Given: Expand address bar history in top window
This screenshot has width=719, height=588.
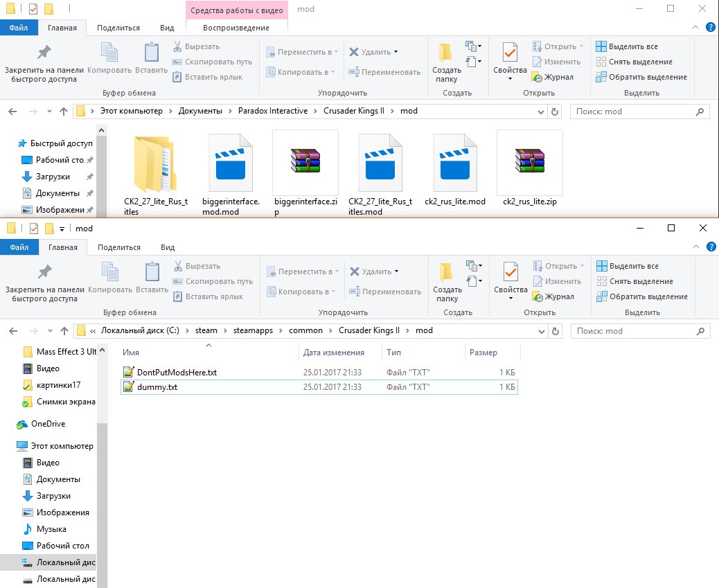Looking at the screenshot, I should 540,112.
